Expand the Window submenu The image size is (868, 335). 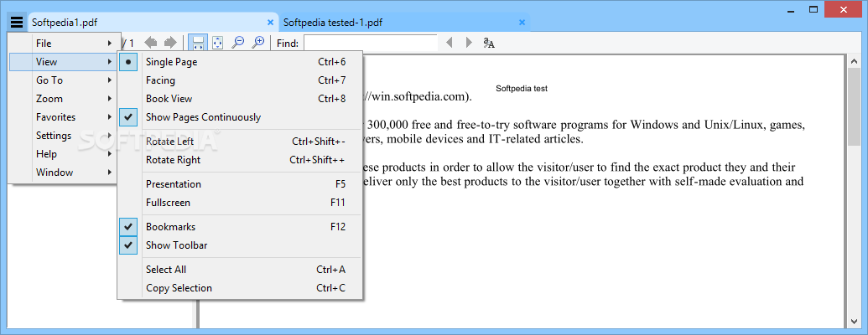coord(63,173)
